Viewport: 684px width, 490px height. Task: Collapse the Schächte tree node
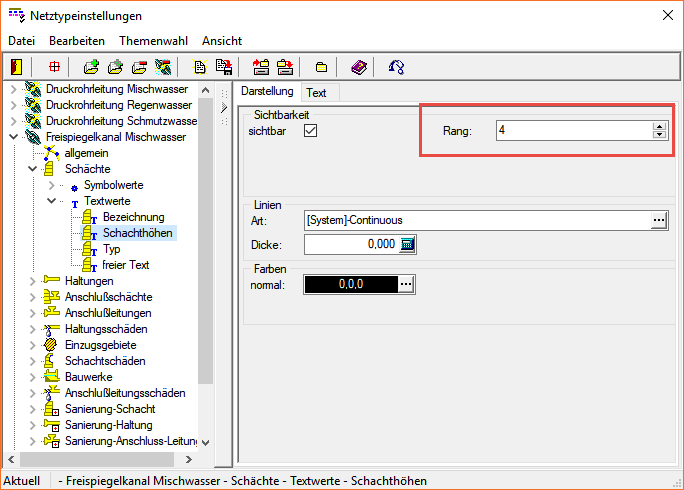point(33,169)
